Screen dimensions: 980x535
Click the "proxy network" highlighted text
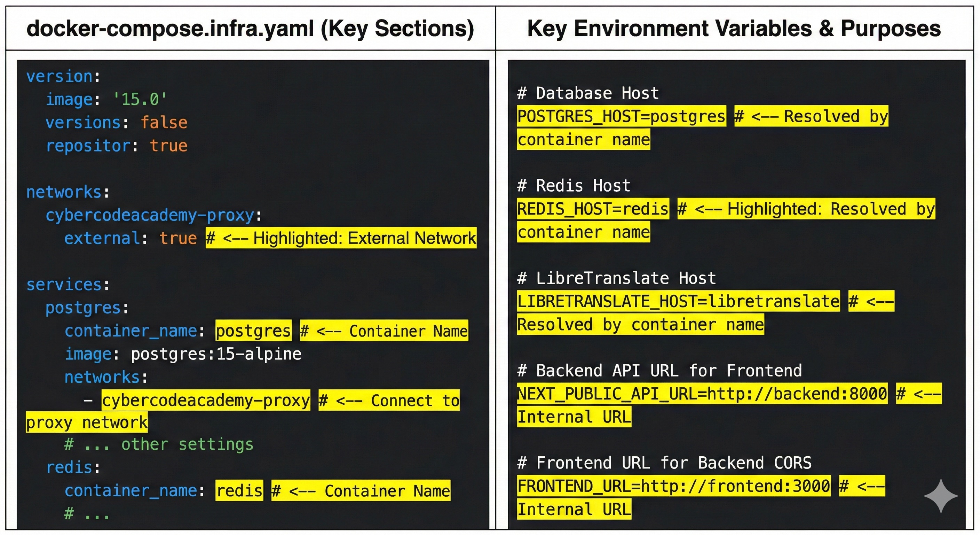click(x=87, y=422)
